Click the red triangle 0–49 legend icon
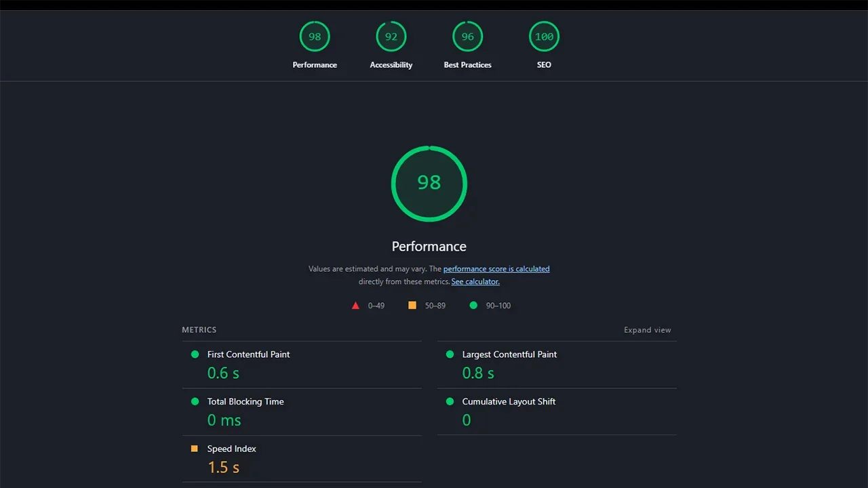Image resolution: width=868 pixels, height=488 pixels. (355, 306)
